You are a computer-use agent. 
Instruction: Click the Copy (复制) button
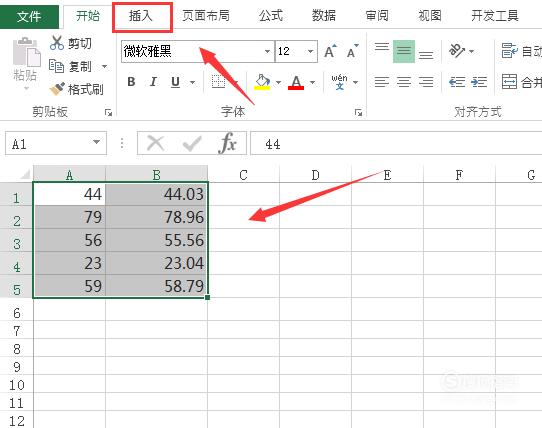tap(70, 66)
